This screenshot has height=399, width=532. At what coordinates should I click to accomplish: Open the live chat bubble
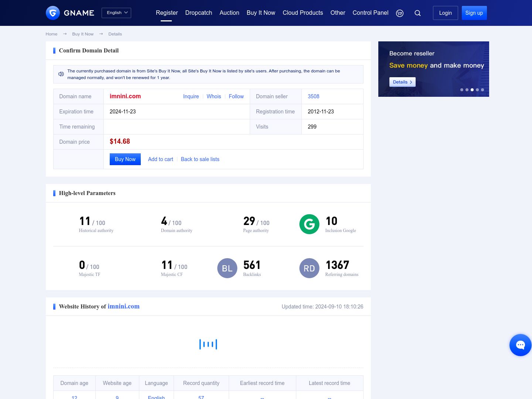521,345
